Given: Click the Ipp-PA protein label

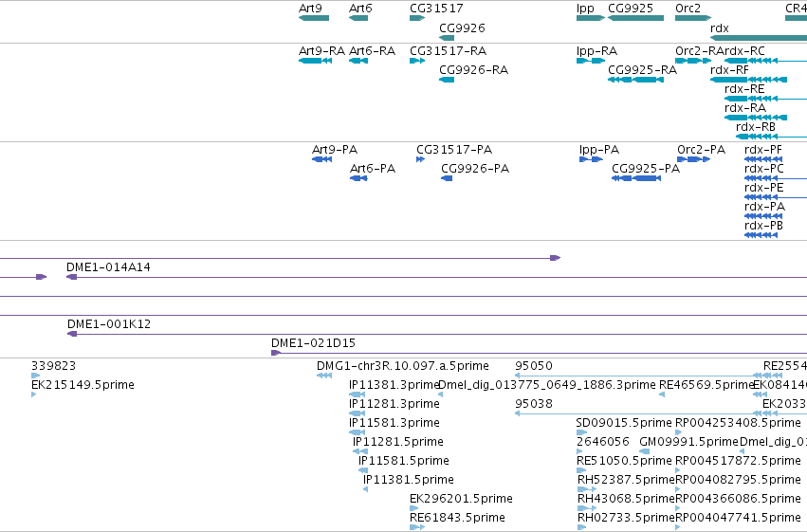Looking at the screenshot, I should coord(599,150).
